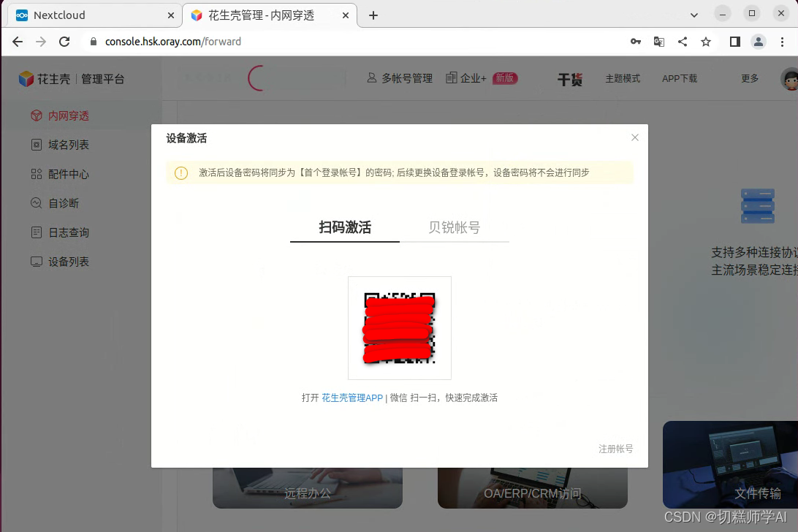Screen dimensions: 798x532
Task: Click the site lock icon
Action: pos(93,42)
